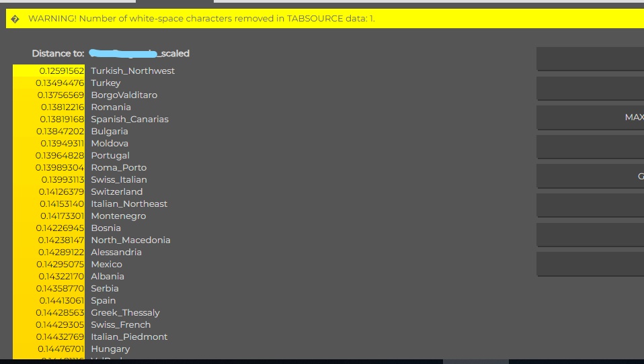Select the Portugal entry

pos(110,156)
